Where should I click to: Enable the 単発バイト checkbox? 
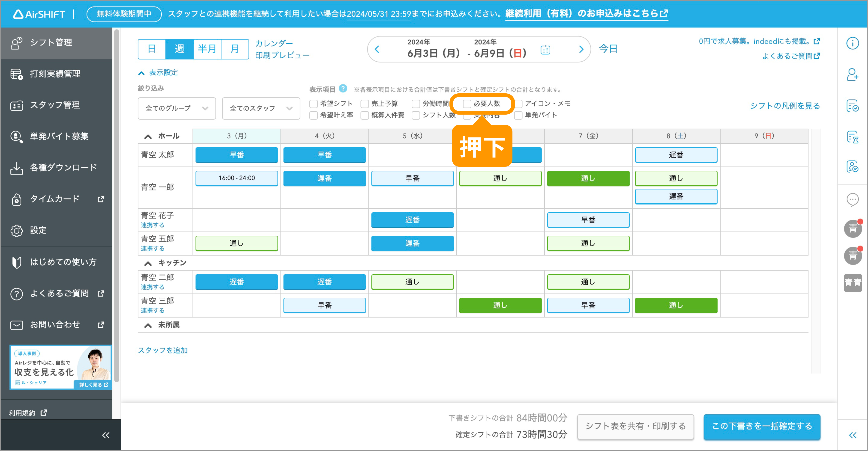tap(518, 115)
